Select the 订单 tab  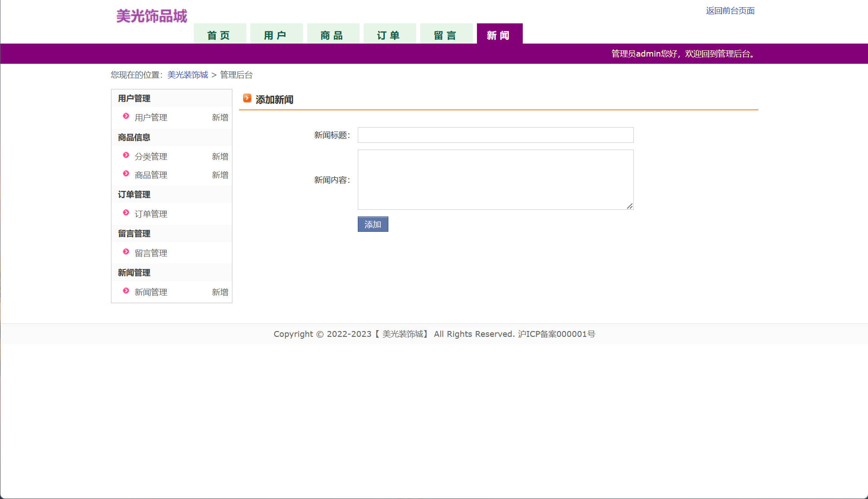coord(389,35)
